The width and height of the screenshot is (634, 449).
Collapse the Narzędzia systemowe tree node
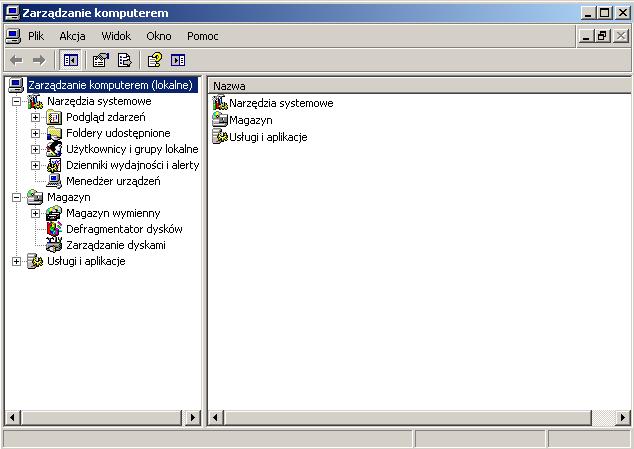coord(16,101)
